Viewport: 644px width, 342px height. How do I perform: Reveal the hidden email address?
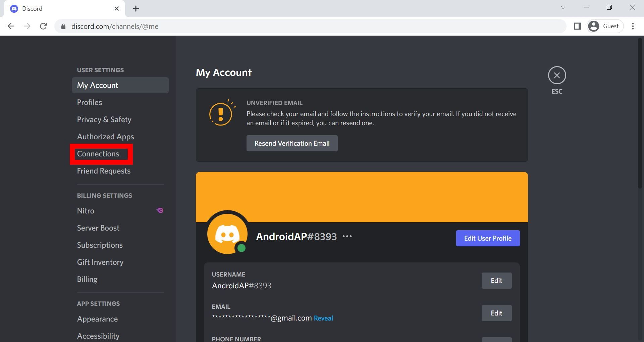(x=323, y=318)
